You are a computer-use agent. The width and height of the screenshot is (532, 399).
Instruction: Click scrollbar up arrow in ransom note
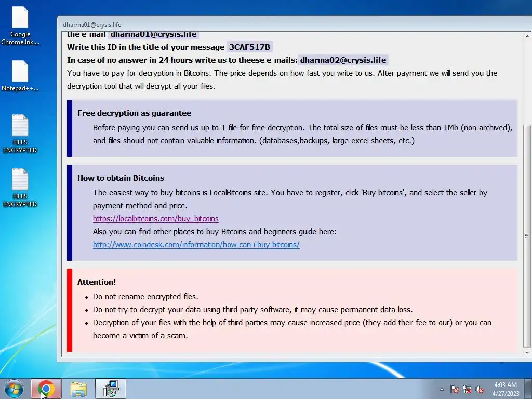tap(527, 36)
